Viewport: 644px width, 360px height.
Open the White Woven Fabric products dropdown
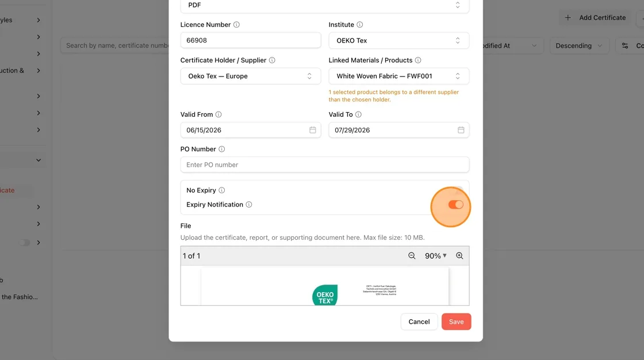click(x=399, y=76)
